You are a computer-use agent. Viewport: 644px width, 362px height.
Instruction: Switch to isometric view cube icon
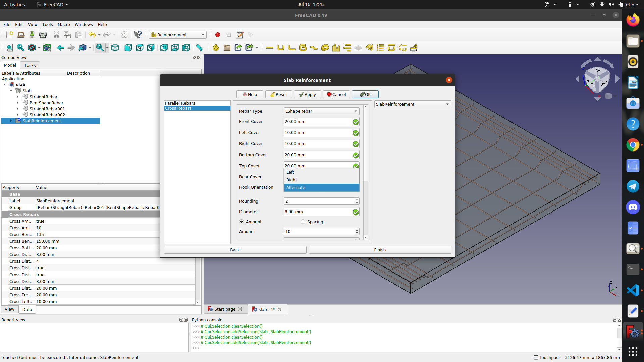coord(115,48)
